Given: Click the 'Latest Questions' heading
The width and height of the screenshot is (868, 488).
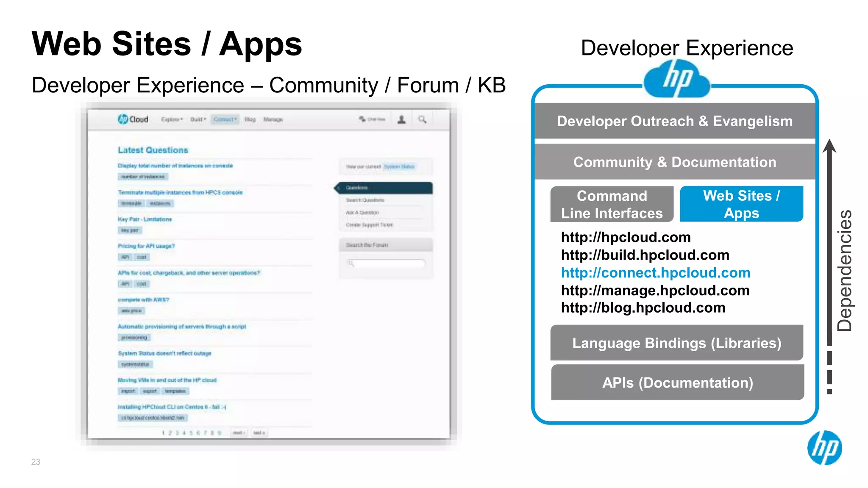Looking at the screenshot, I should (x=153, y=150).
